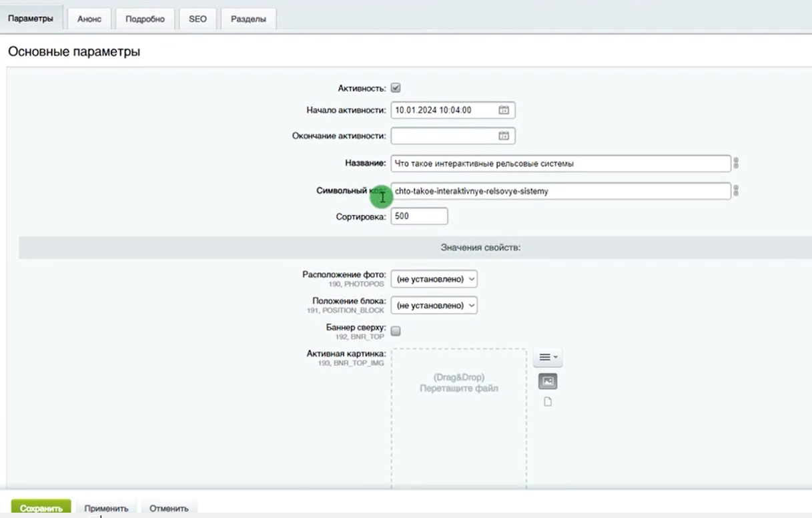Click the Символьный код field with the slug

[x=561, y=191]
